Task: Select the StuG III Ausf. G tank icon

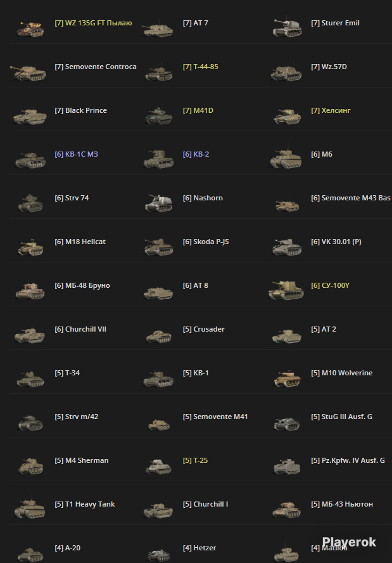Action: tap(287, 424)
